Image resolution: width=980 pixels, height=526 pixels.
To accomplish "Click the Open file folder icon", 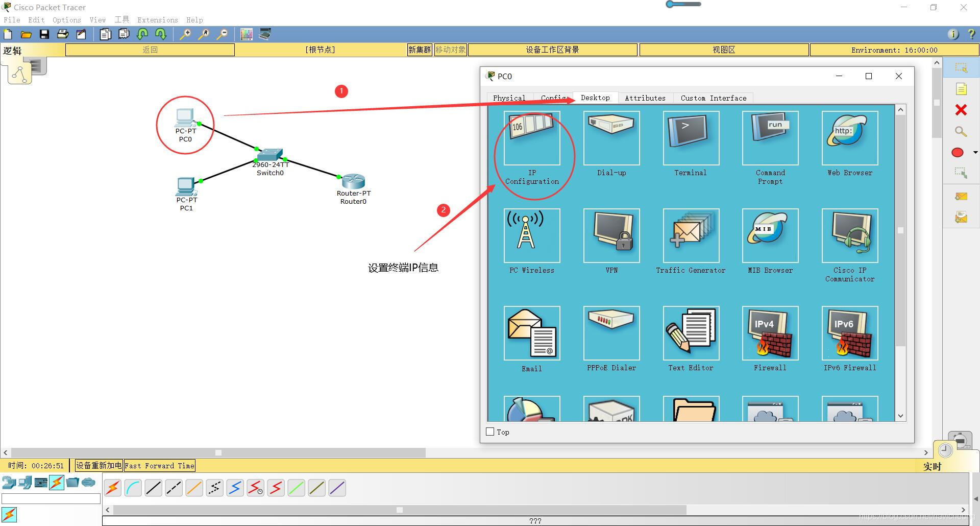I will [x=26, y=34].
